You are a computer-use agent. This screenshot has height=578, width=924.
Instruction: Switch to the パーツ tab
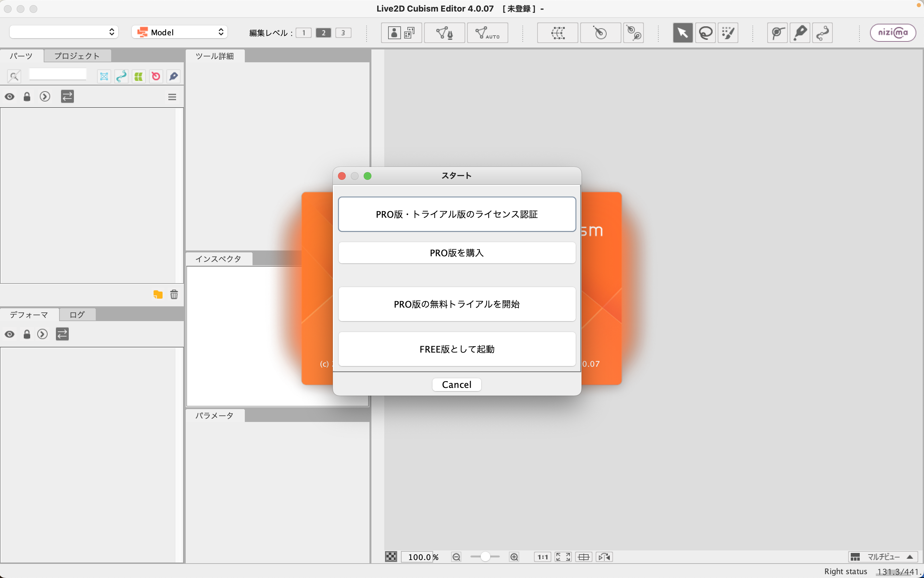pos(21,56)
